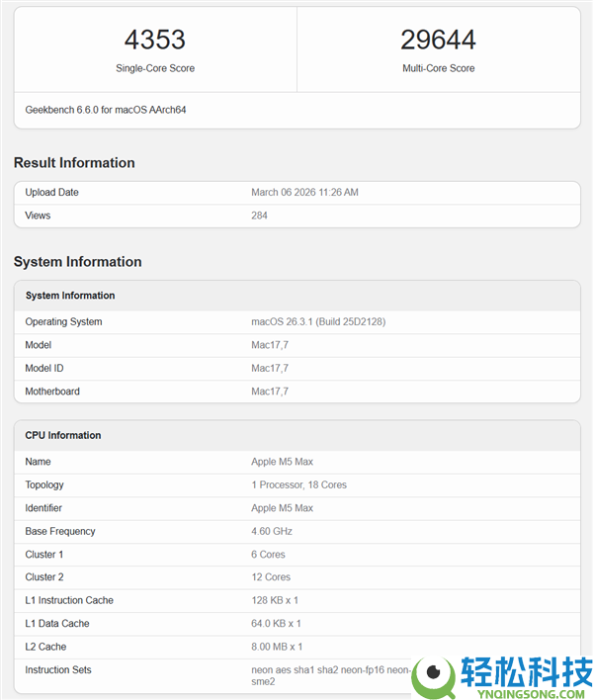Click the Views count 284
This screenshot has height=700, width=593.
pos(260,216)
